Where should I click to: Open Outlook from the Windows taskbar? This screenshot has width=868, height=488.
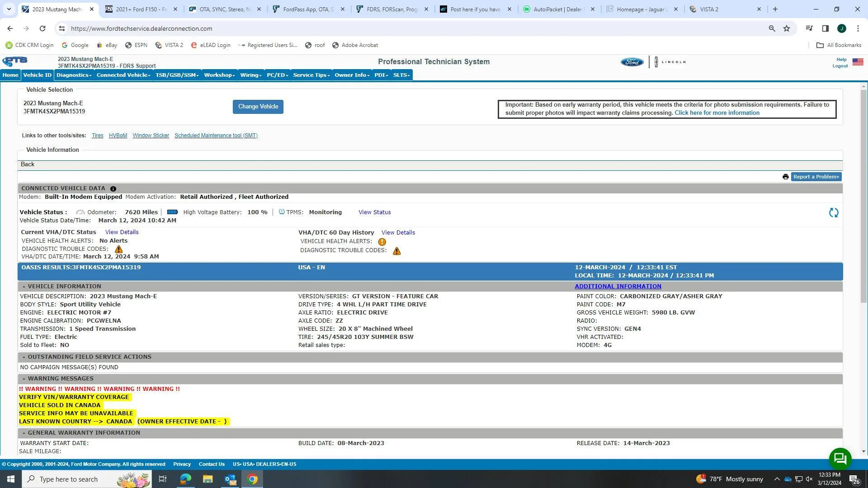[230, 479]
